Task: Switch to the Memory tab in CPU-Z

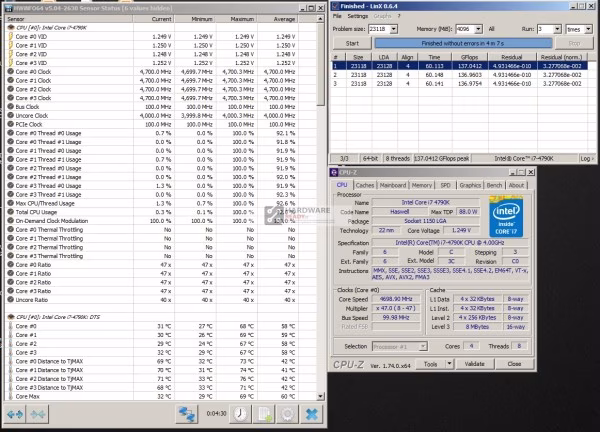Action: (x=422, y=185)
